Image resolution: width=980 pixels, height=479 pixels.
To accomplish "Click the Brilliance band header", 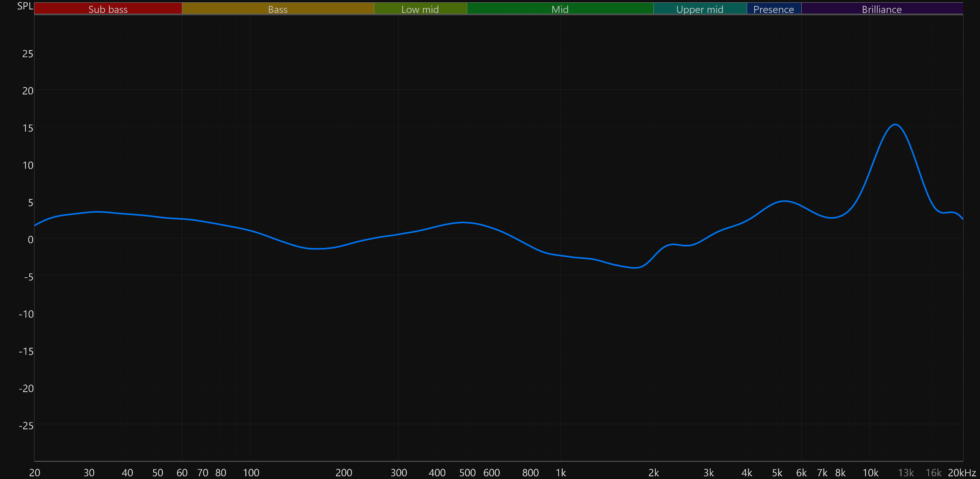I will pyautogui.click(x=882, y=9).
